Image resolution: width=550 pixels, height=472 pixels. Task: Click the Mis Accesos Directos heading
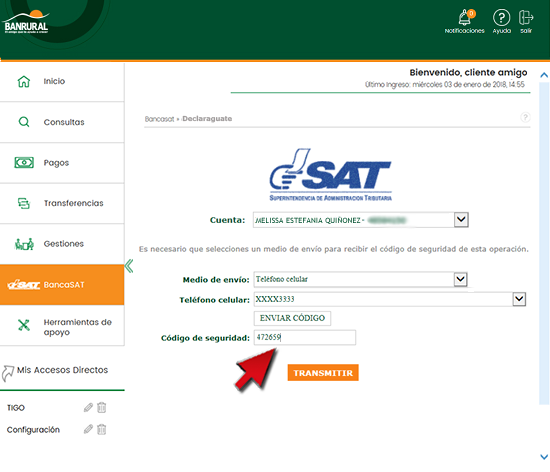pos(62,370)
